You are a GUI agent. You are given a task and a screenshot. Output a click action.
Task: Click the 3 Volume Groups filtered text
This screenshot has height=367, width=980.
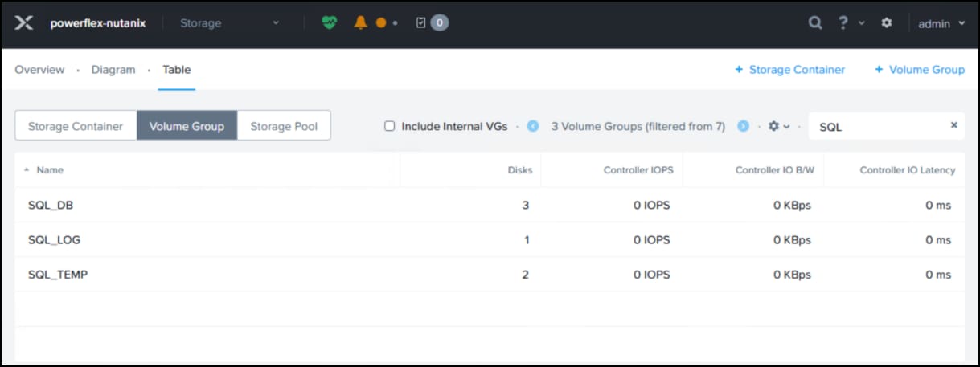click(x=638, y=126)
